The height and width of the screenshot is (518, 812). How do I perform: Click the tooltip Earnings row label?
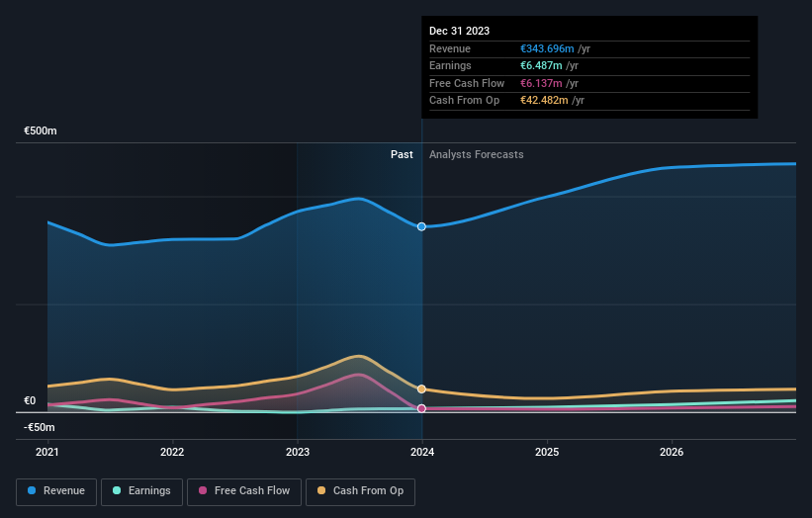click(450, 65)
